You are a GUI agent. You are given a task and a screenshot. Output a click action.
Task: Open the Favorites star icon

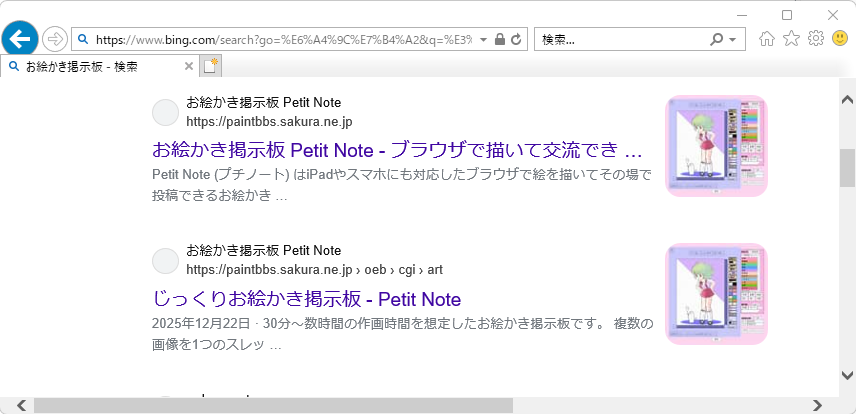[x=791, y=38]
